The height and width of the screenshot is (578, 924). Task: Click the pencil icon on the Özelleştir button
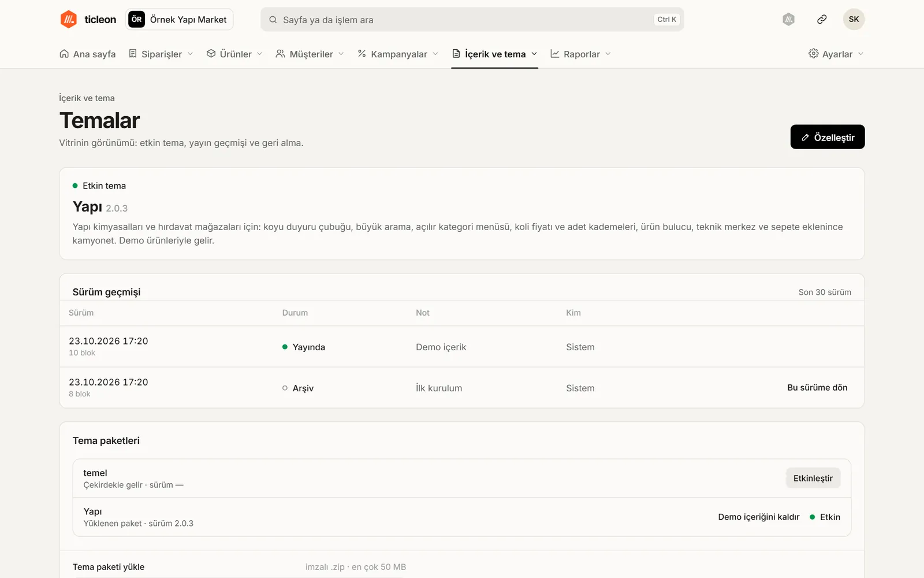tap(805, 138)
